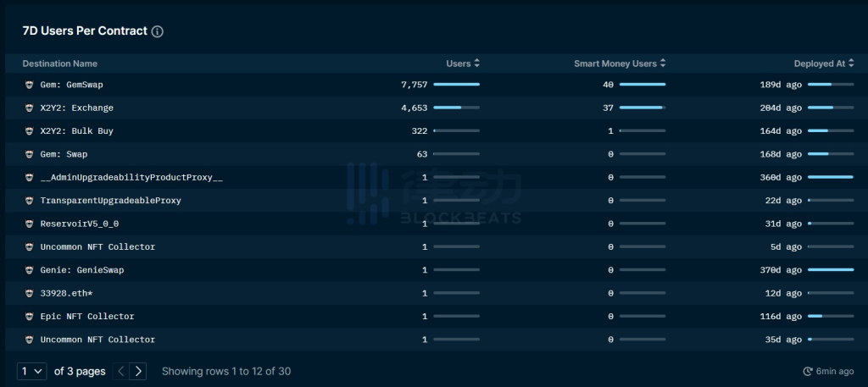Screen dimensions: 868x387
Task: Click the 370d ago deployed value
Action: pyautogui.click(x=781, y=270)
